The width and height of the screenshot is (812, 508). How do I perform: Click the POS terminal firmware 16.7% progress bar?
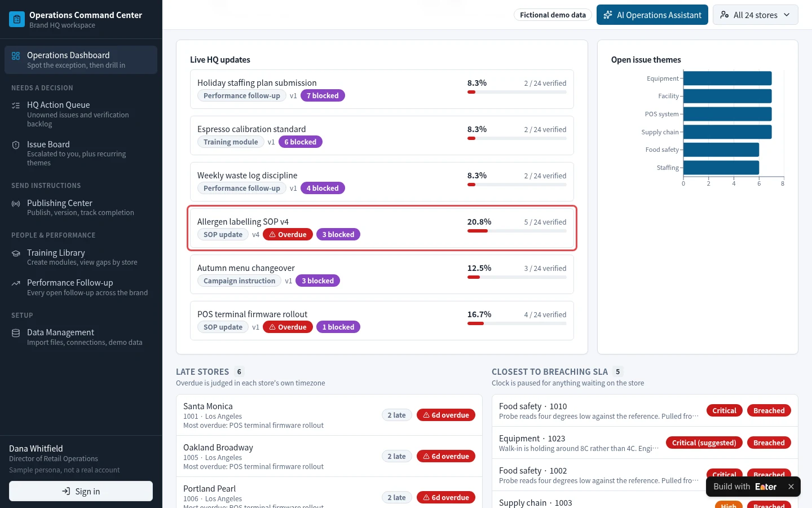click(517, 323)
